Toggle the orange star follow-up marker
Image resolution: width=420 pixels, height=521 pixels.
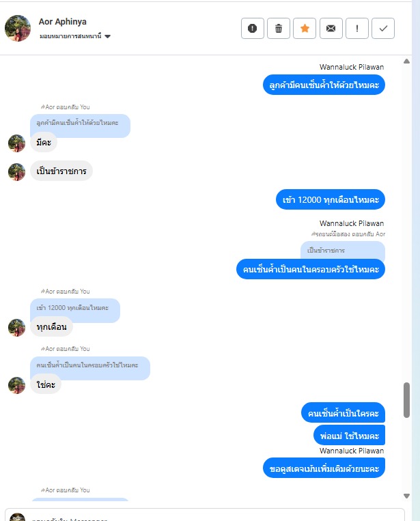305,28
